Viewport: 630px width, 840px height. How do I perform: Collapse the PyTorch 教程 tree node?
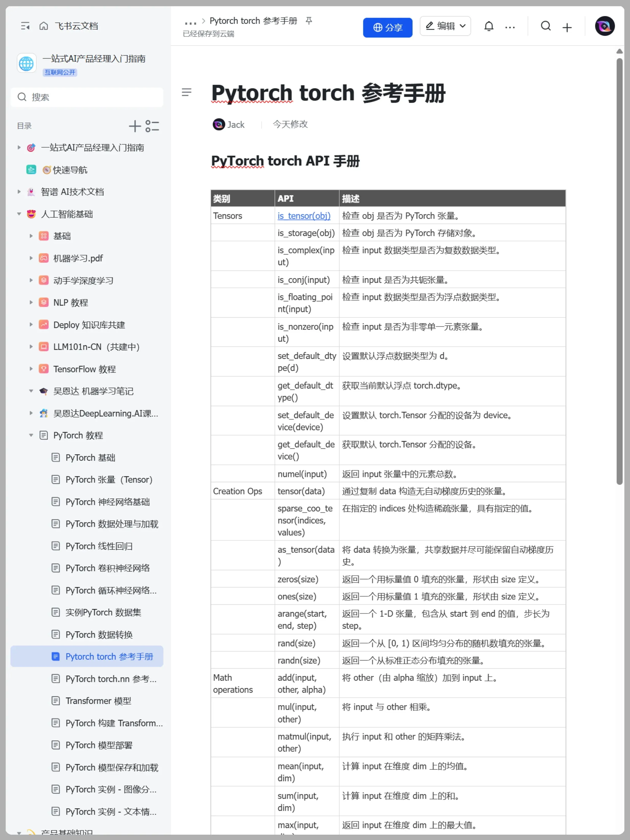31,435
